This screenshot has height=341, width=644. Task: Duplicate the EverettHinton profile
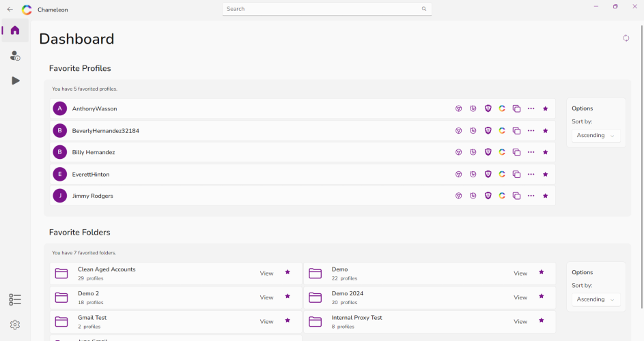coord(516,175)
